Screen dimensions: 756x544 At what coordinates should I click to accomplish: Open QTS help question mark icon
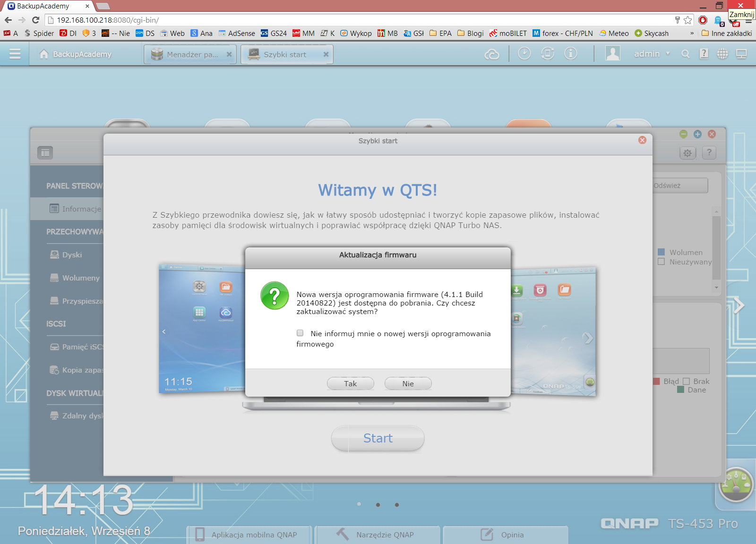click(704, 54)
